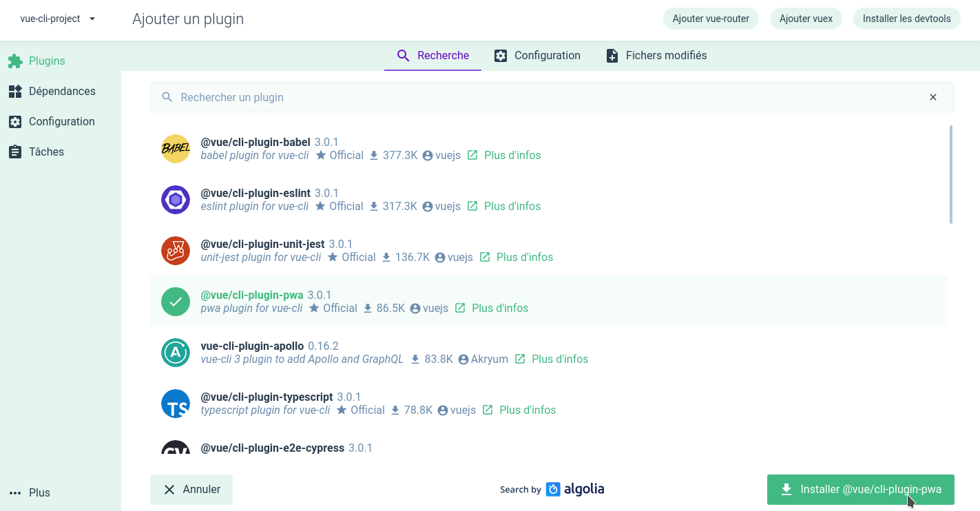This screenshot has width=980, height=511.
Task: Click the Apollo plugin logo
Action: click(x=176, y=352)
